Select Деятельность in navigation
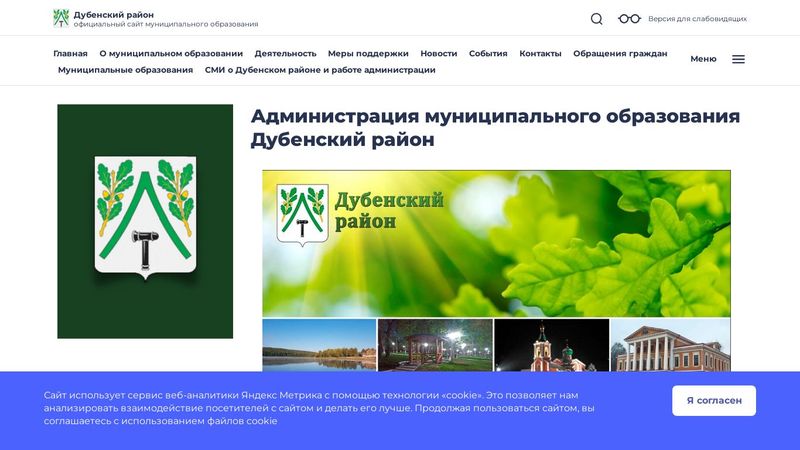Image resolution: width=800 pixels, height=450 pixels. (x=285, y=54)
